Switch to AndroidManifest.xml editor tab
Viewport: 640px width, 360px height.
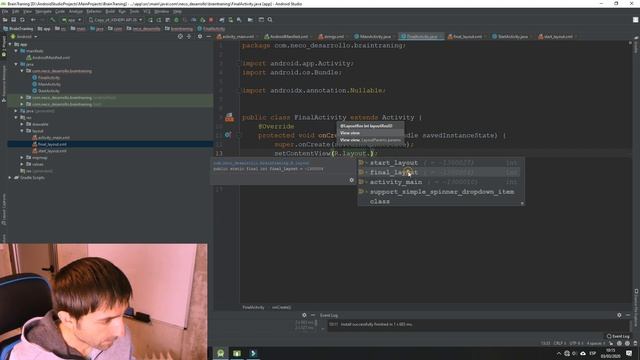click(x=288, y=37)
